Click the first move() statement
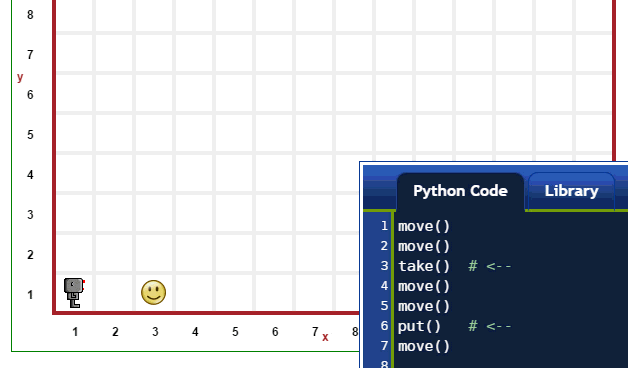Screen dimensions: 628x368 point(424,226)
